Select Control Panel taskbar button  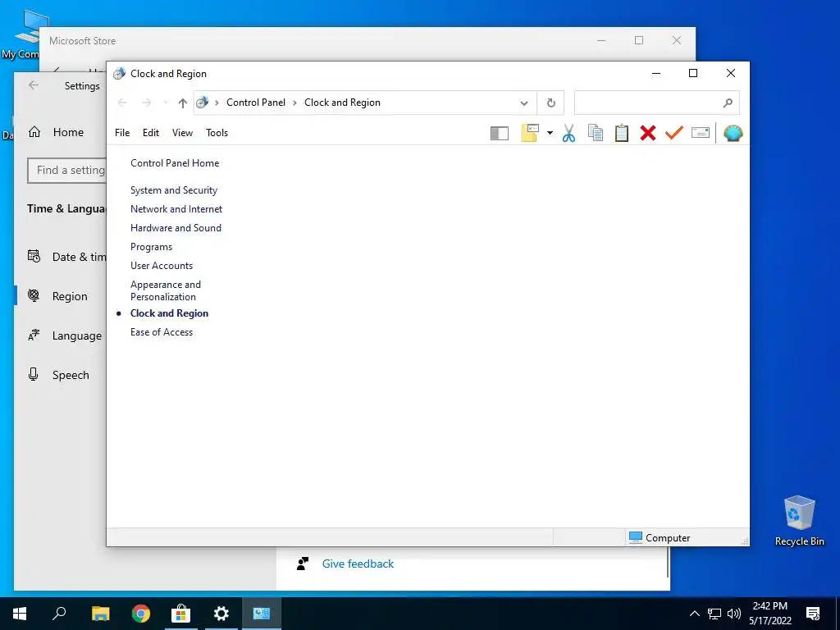[x=262, y=614]
